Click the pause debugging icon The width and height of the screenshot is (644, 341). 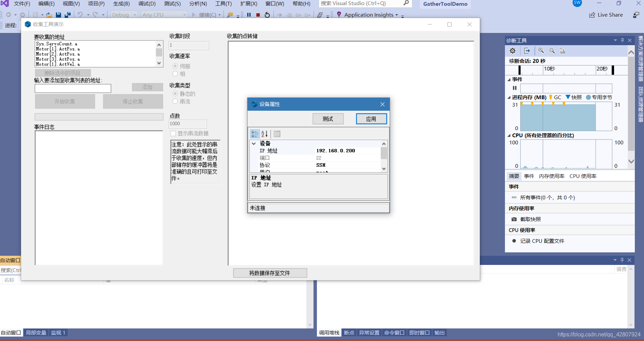(x=249, y=15)
